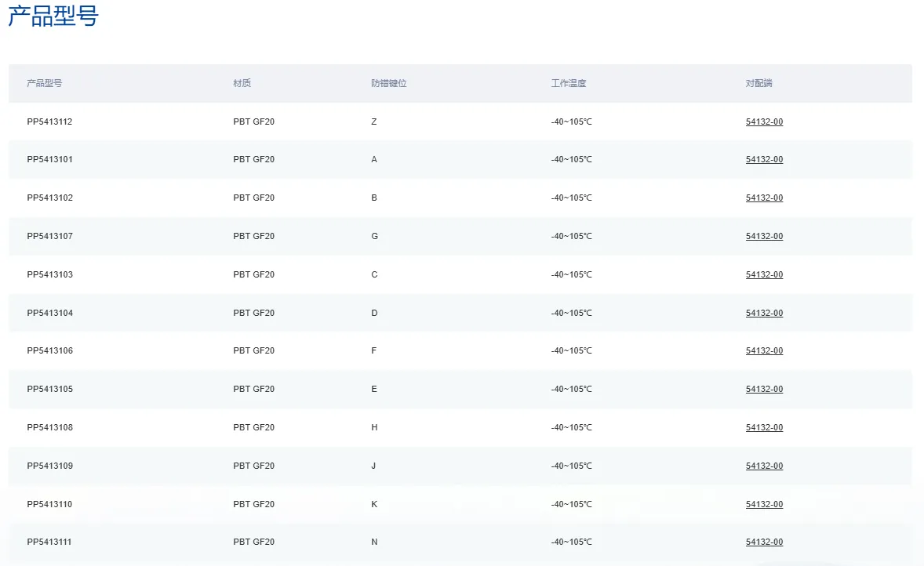Select key position F cell
The height and width of the screenshot is (566, 924).
(373, 350)
